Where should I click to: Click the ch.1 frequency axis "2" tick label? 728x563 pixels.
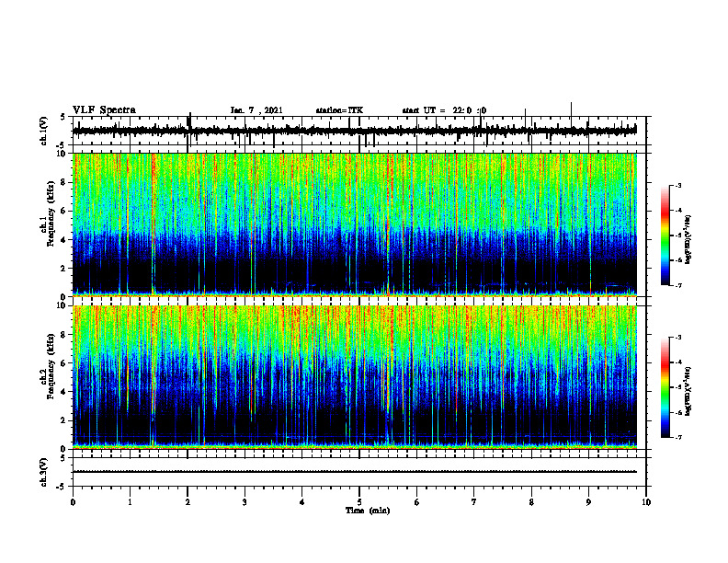(64, 269)
